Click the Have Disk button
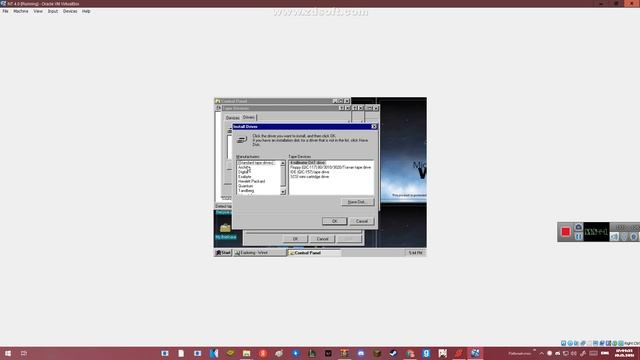This screenshot has width=640, height=360. click(357, 202)
